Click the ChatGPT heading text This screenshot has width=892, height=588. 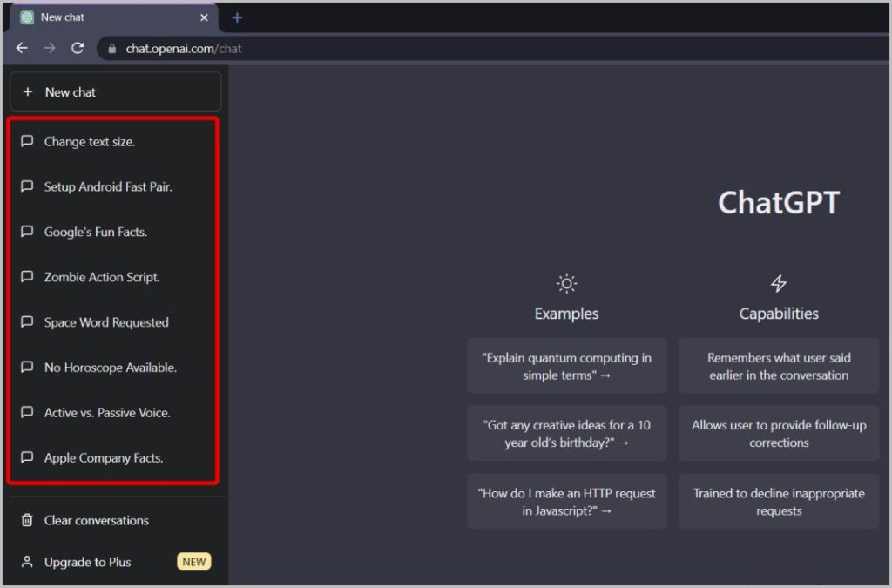click(x=779, y=202)
